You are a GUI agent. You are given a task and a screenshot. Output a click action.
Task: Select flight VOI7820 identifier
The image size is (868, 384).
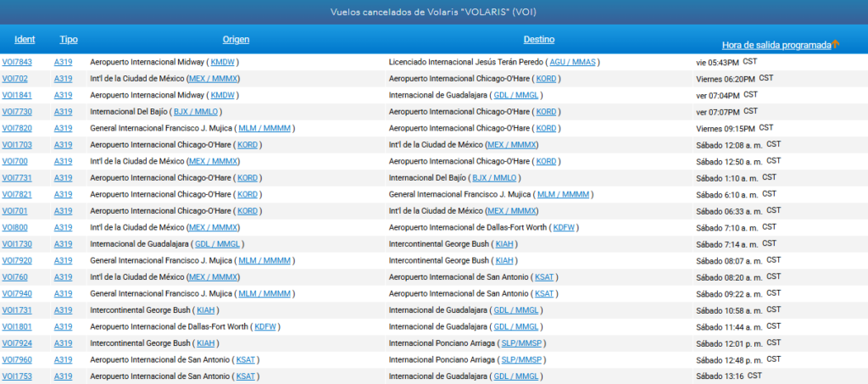tap(17, 128)
